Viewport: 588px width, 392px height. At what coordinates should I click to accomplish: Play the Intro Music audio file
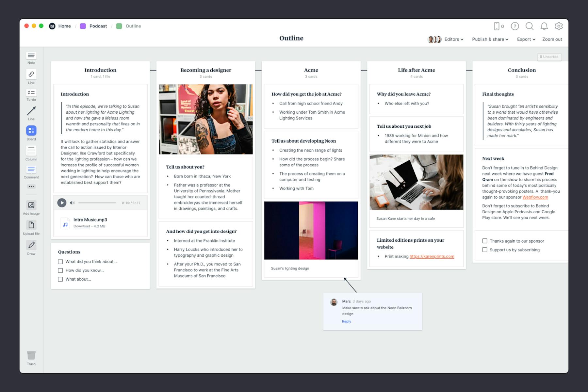(x=61, y=203)
